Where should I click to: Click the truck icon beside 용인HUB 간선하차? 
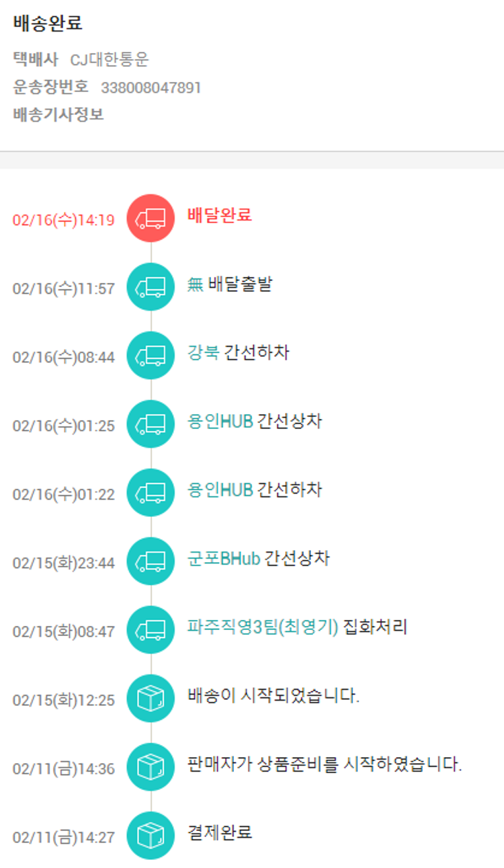tap(151, 492)
